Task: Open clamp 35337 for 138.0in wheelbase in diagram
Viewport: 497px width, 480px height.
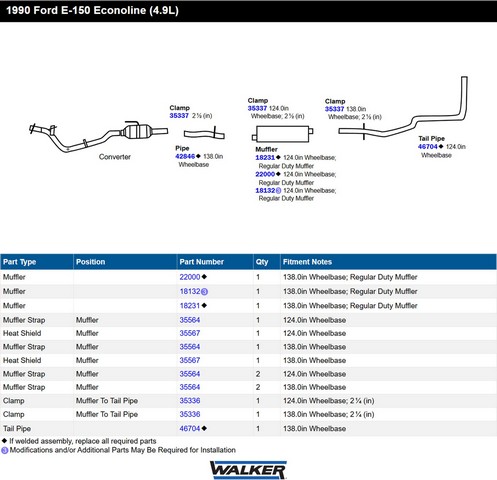Action: point(334,109)
